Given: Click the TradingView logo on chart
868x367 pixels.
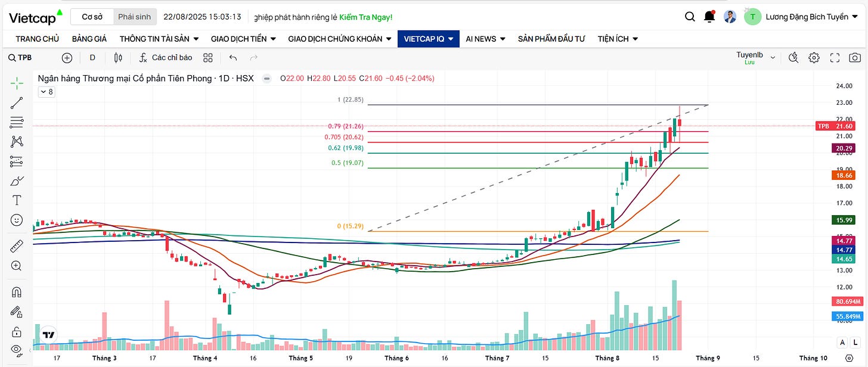Looking at the screenshot, I should point(49,335).
